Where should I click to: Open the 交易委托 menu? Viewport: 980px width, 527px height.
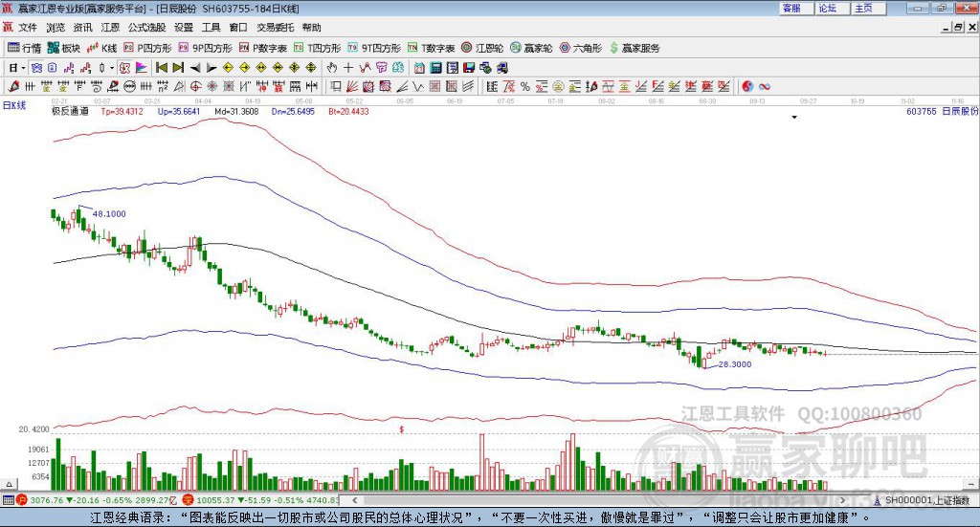pos(276,28)
